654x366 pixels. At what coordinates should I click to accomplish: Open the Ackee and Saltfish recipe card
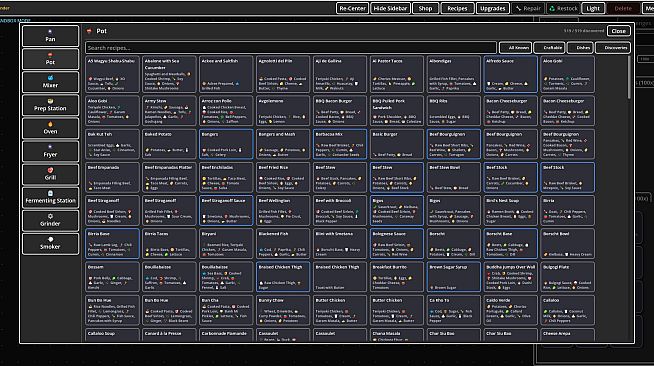(x=226, y=74)
